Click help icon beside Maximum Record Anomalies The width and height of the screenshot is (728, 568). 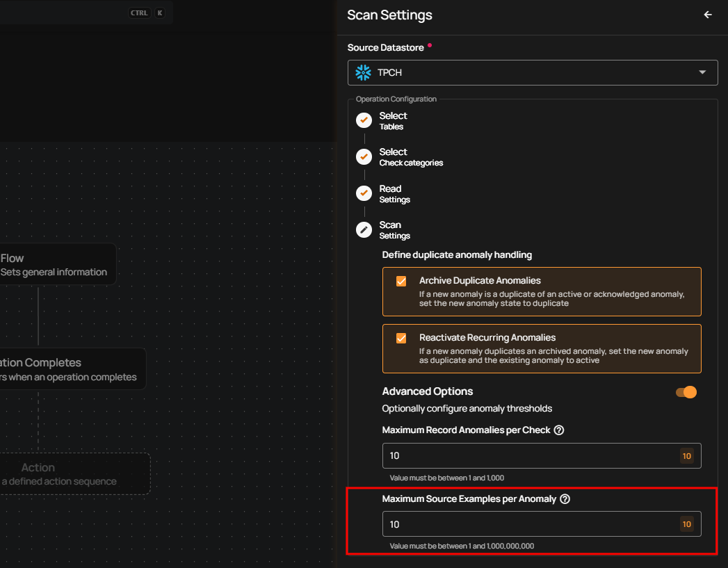559,430
